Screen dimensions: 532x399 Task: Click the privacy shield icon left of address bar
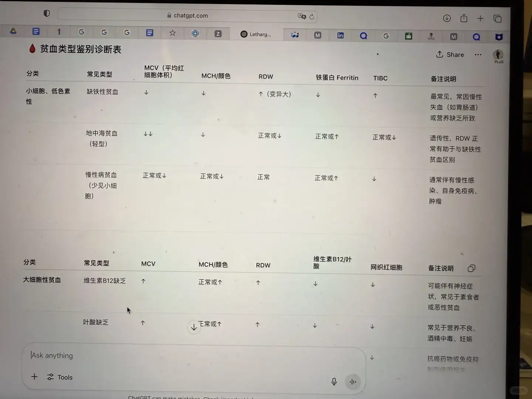47,13
